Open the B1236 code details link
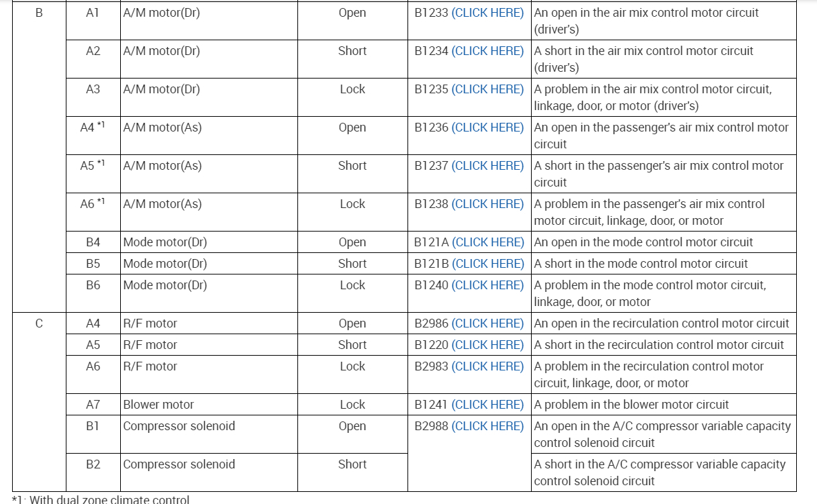This screenshot has height=504, width=817. point(487,128)
